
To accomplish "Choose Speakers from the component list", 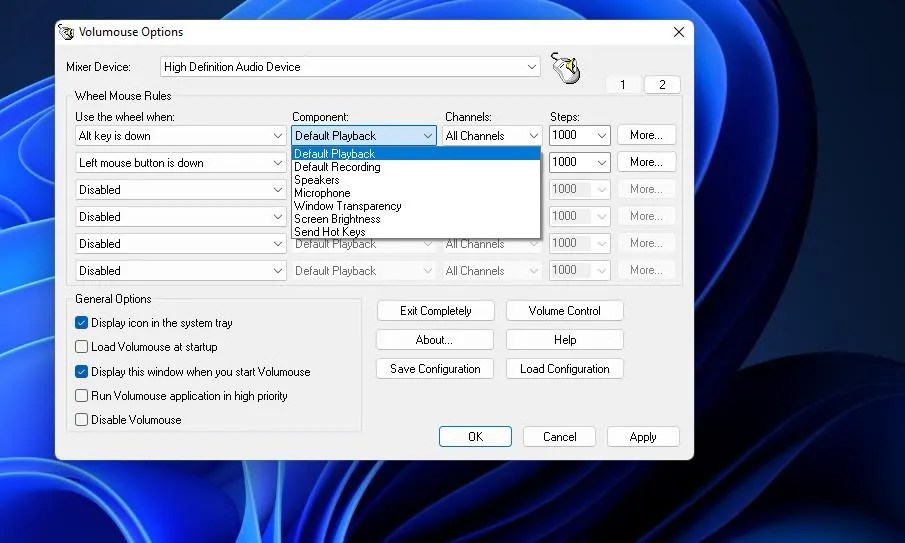I will (x=416, y=179).
